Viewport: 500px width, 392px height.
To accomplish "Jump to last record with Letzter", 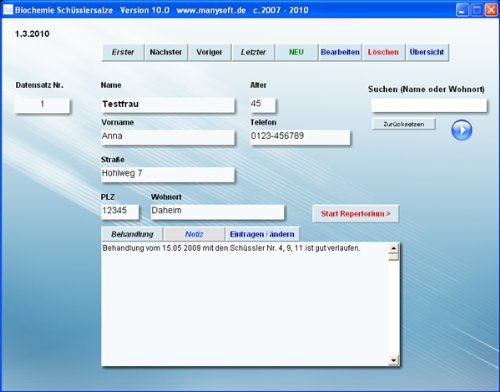I will (253, 52).
